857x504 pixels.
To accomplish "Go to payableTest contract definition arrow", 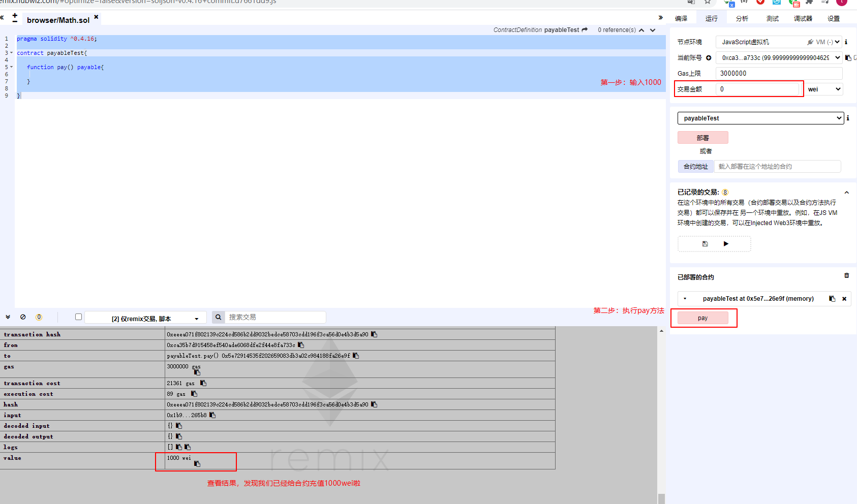I will (585, 30).
